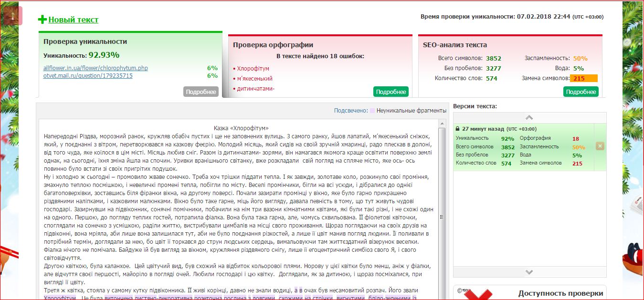This screenshot has height=300, width=644.
Task: Click the Вода 5% value in SEO panel
Action: click(579, 69)
